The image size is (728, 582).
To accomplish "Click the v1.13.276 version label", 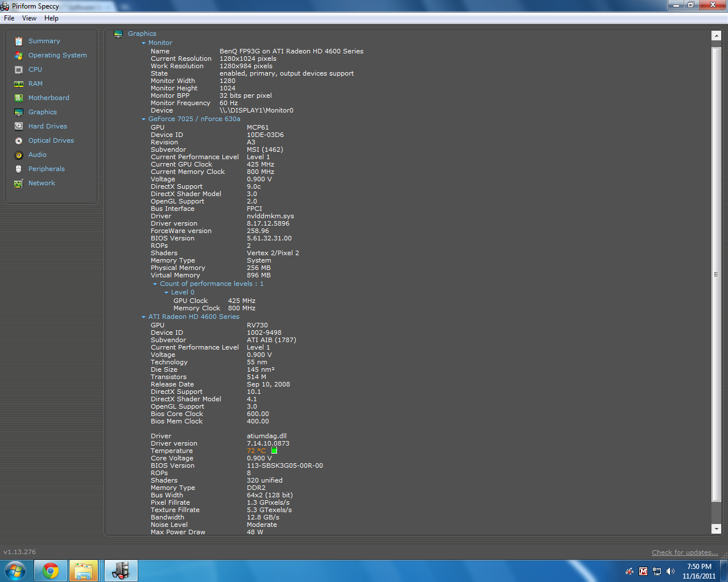I will point(20,552).
